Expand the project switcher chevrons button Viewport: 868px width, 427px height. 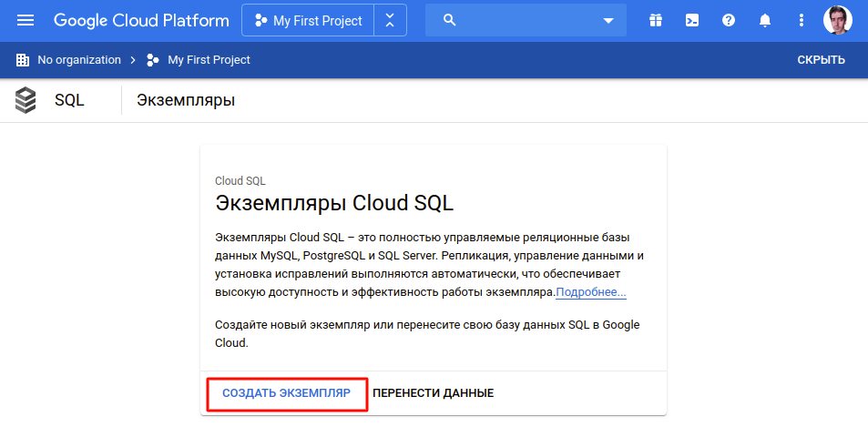[390, 20]
